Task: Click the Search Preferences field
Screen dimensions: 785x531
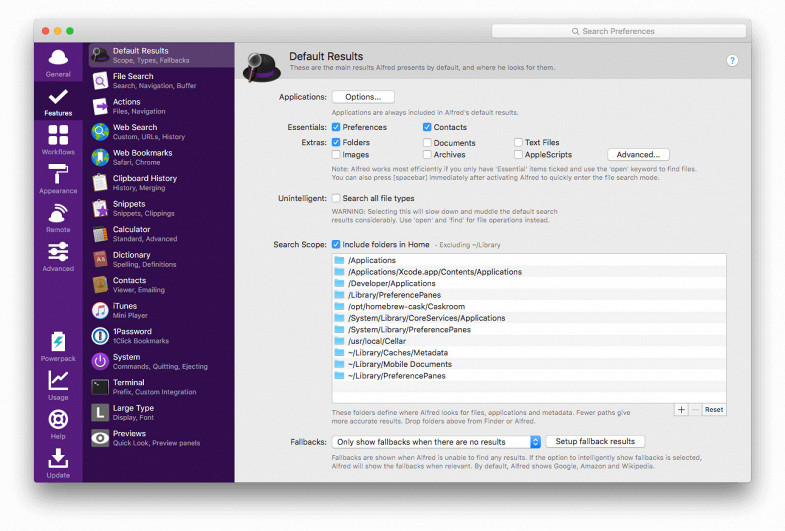Action: 618,31
